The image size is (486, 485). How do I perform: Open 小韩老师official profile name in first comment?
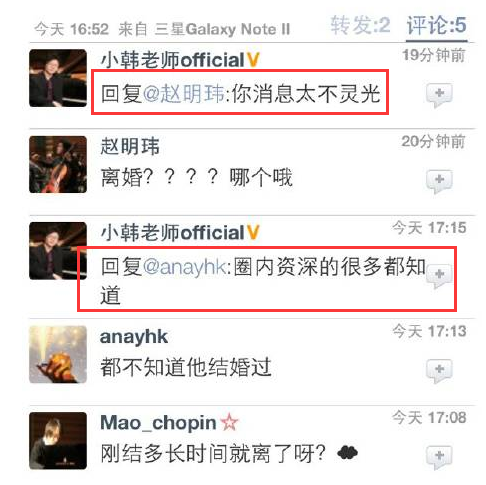pyautogui.click(x=173, y=60)
